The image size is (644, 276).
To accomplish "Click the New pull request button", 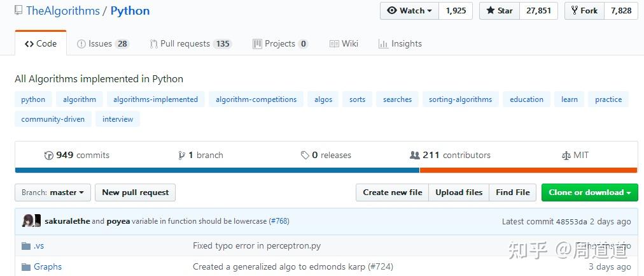I will 135,192.
